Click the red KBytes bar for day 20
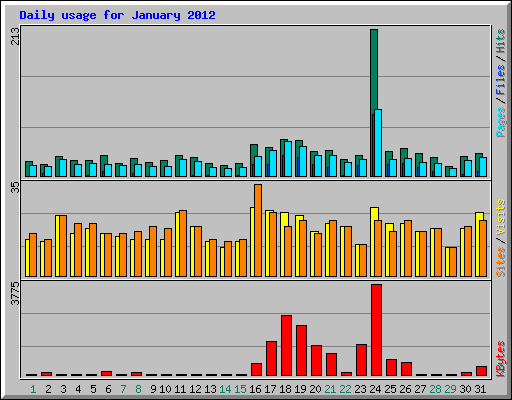This screenshot has height=400, width=512. click(316, 361)
